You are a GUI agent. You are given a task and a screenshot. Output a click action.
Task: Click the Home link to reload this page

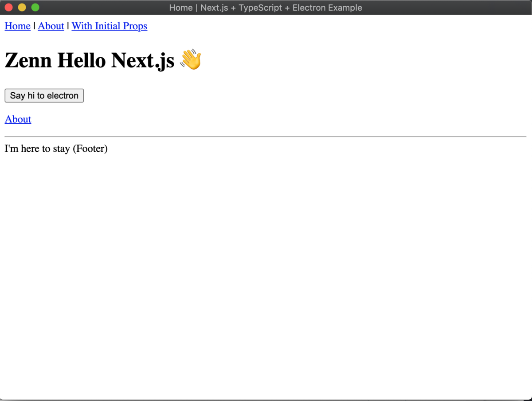[17, 26]
